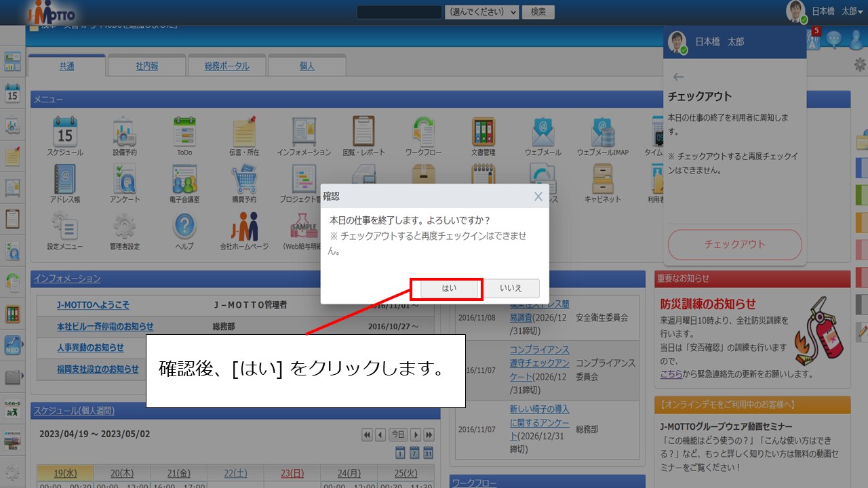Open the 管理者設定 gear icon

point(124,226)
